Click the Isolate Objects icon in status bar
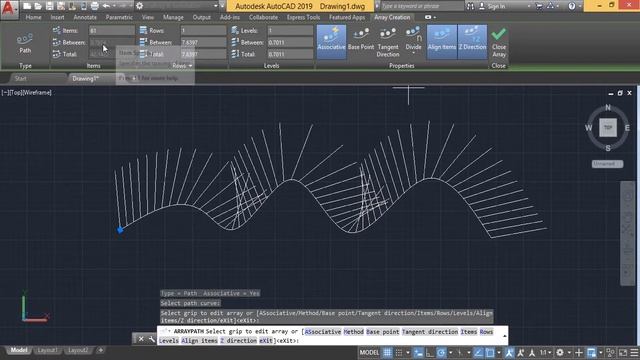Screen dimensions: 640x360 [x=610, y=352]
